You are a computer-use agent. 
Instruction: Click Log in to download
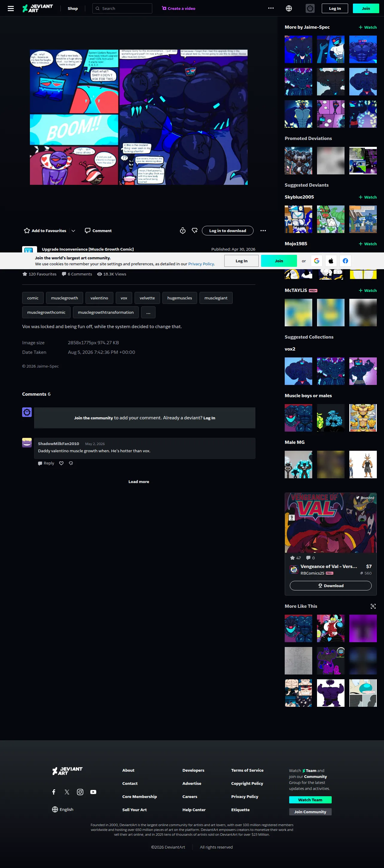tap(228, 231)
